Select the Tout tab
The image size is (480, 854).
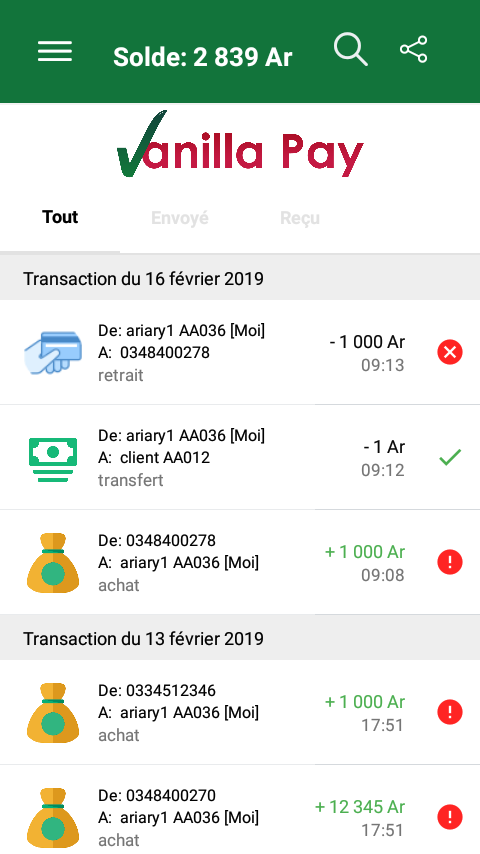pos(60,217)
